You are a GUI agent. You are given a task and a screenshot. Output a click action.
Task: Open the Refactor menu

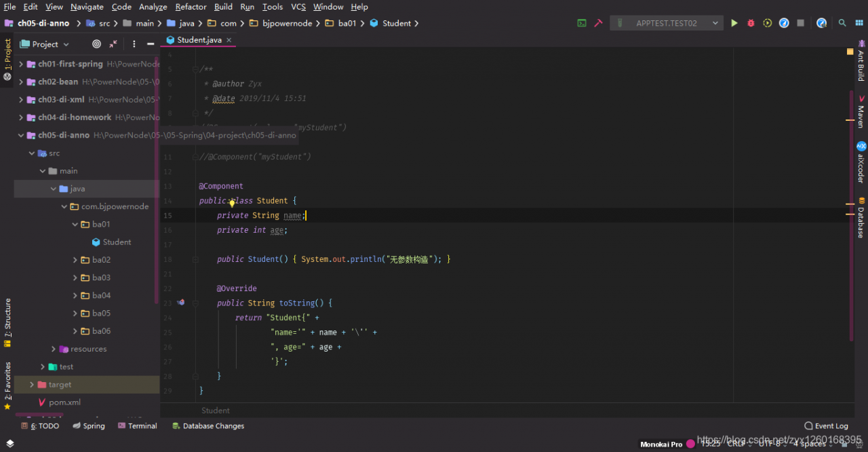(x=191, y=7)
